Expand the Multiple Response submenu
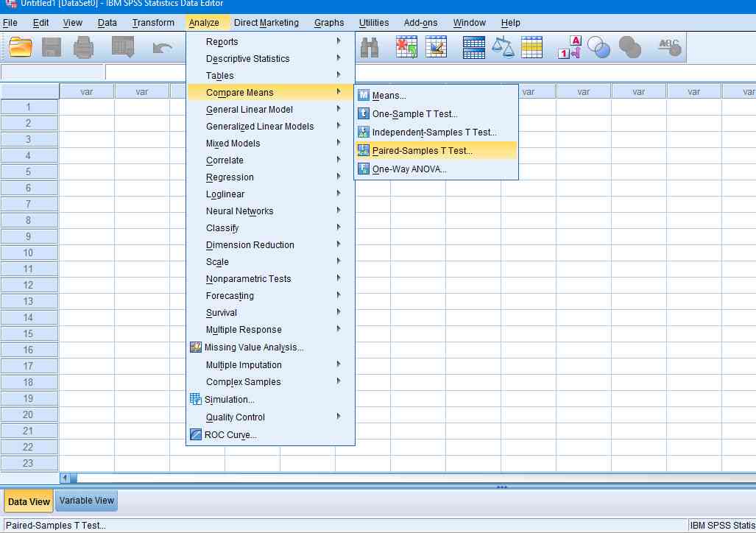 [270, 330]
